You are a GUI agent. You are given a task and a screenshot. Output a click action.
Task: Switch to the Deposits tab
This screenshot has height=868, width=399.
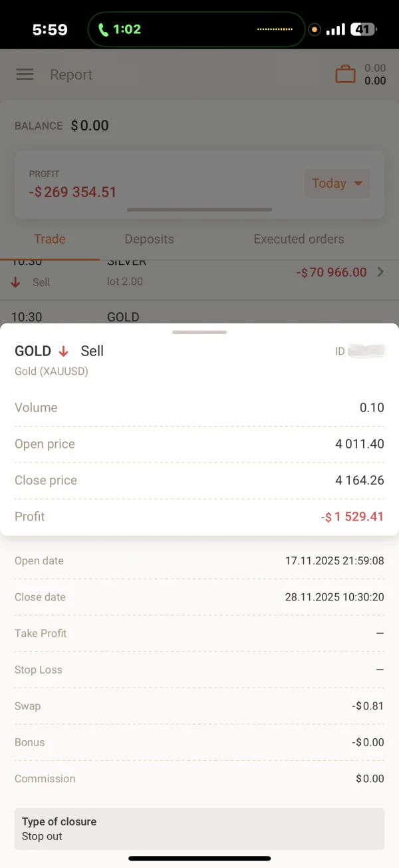149,239
